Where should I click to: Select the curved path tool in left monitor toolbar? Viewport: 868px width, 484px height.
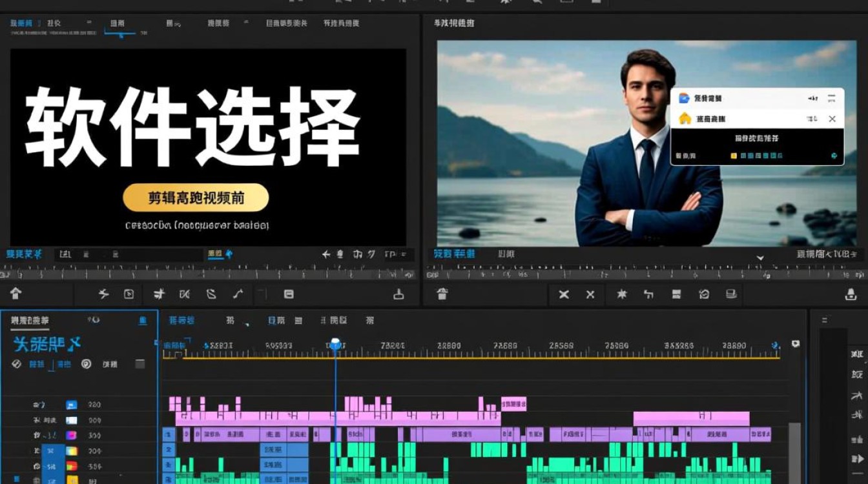(x=238, y=294)
